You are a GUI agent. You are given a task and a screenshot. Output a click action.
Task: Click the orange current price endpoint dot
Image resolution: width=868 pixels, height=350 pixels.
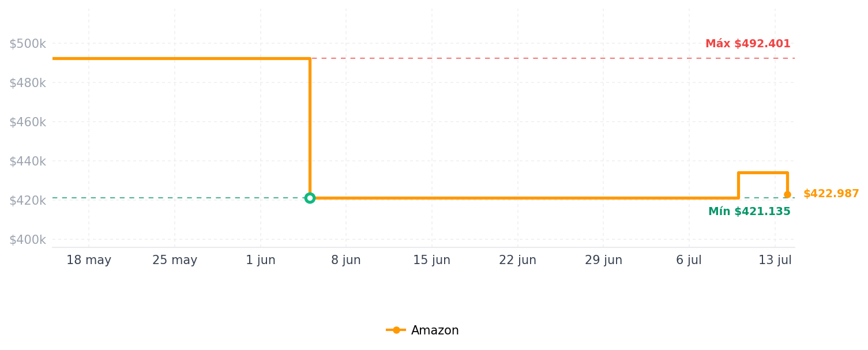coord(787,194)
